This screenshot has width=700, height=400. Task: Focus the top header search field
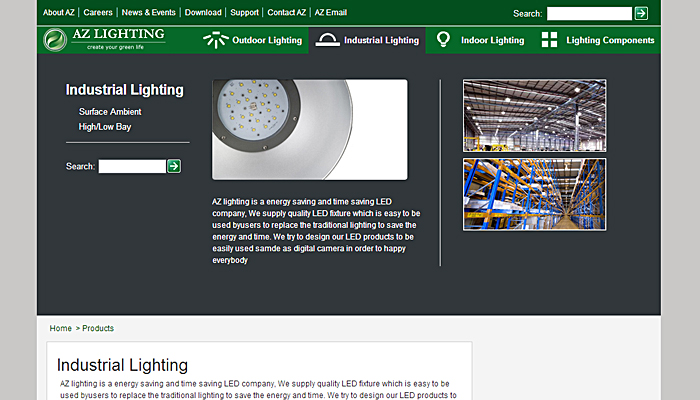[x=589, y=13]
